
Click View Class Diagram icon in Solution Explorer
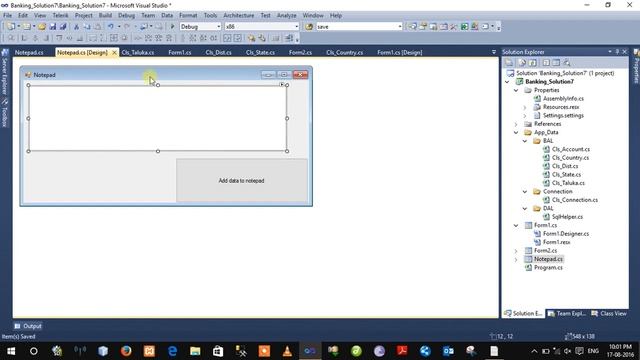tap(567, 62)
